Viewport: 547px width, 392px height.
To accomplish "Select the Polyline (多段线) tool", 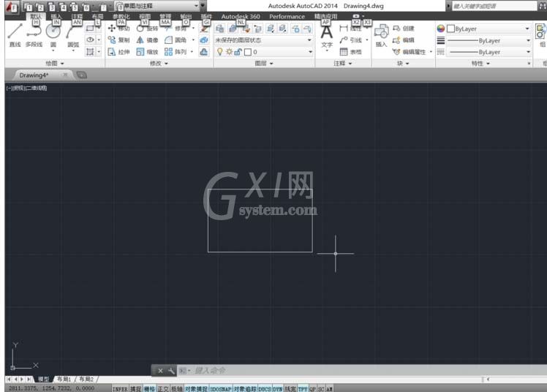I will tap(34, 35).
